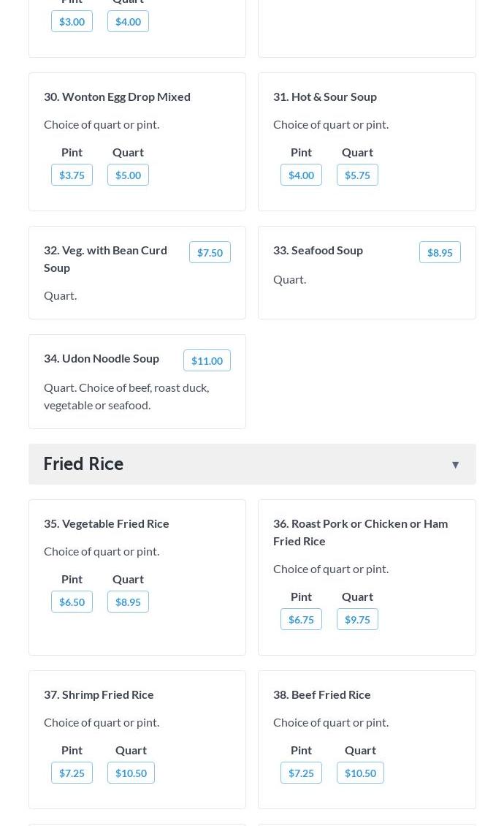Collapse the Fried Rice section arrow
Image resolution: width=504 pixels, height=826 pixels.
[455, 464]
